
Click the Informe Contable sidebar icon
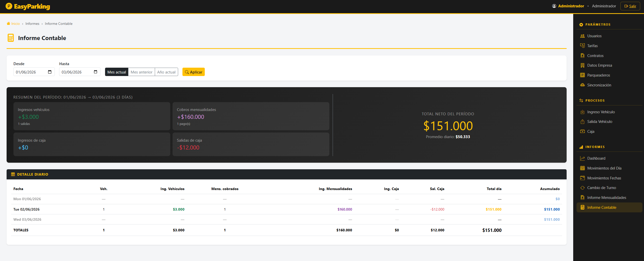click(x=583, y=208)
